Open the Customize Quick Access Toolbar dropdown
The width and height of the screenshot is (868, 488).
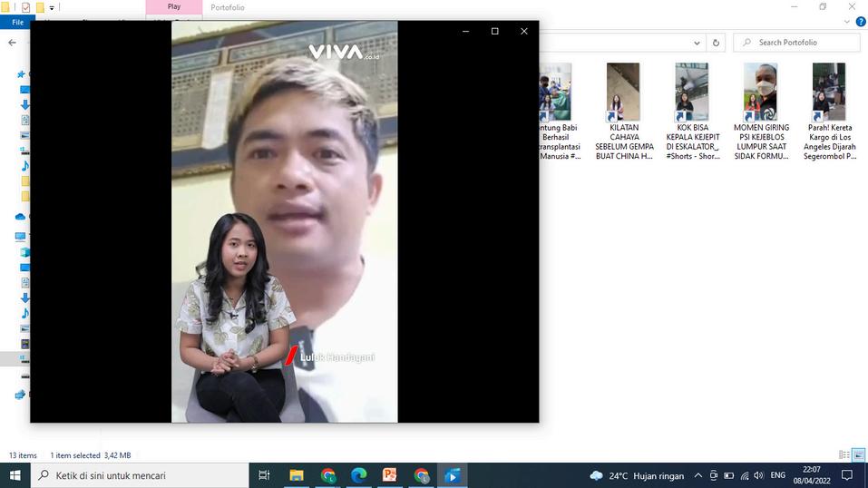coord(52,8)
